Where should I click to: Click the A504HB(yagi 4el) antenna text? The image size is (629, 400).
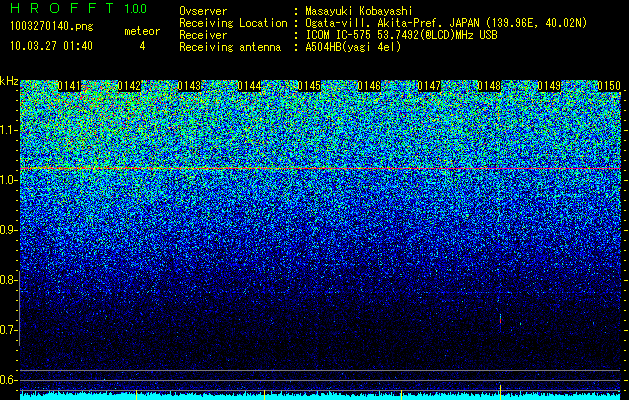tap(353, 47)
